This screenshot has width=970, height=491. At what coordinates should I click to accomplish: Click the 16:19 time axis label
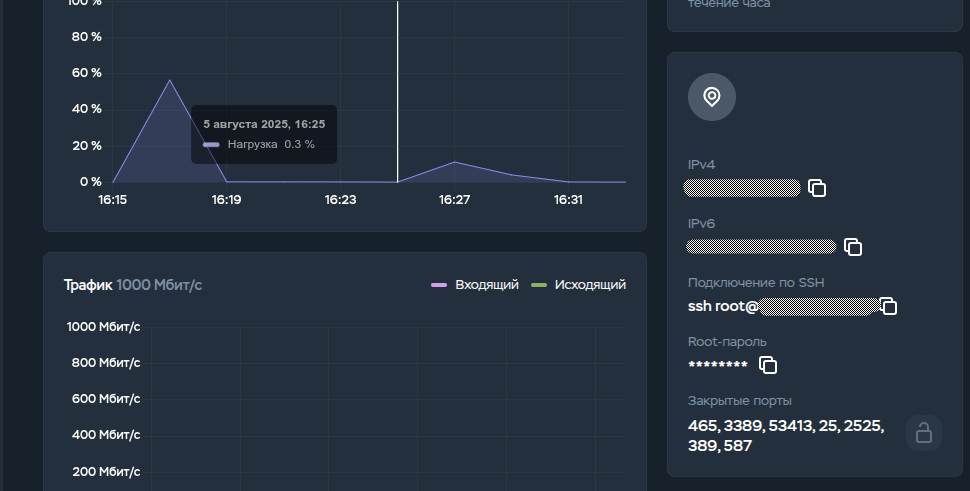[x=226, y=200]
